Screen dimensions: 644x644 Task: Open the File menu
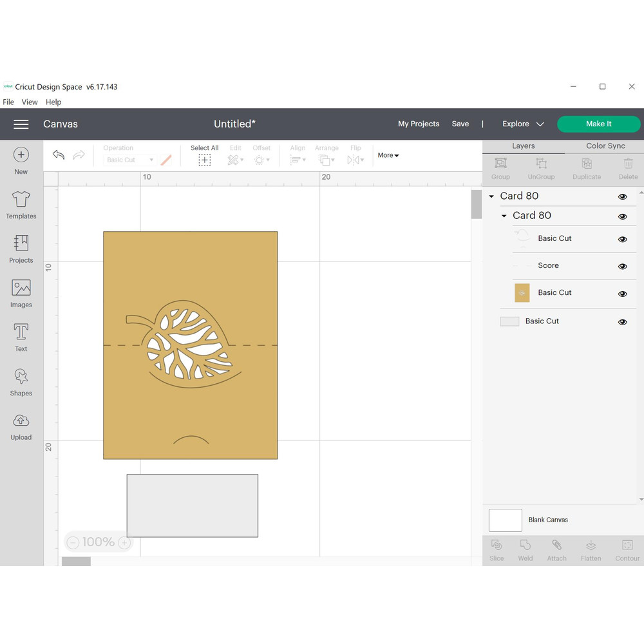(8, 102)
